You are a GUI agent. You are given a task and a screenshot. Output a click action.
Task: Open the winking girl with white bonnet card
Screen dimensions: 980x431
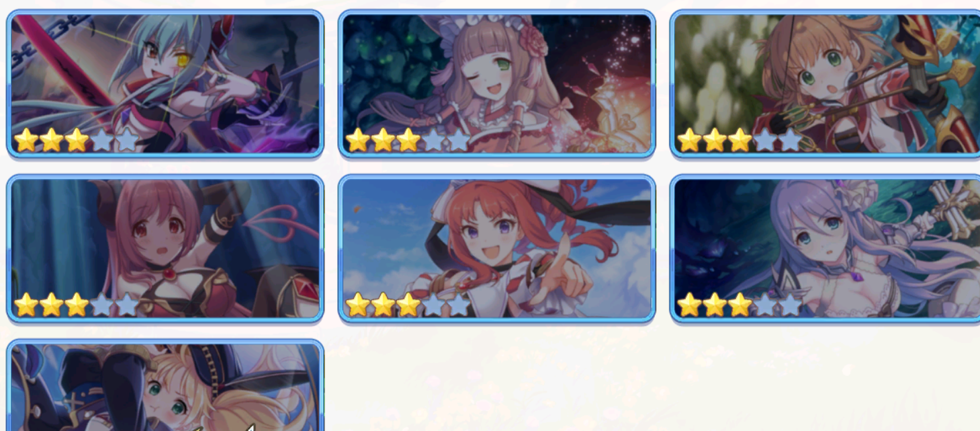pyautogui.click(x=496, y=84)
